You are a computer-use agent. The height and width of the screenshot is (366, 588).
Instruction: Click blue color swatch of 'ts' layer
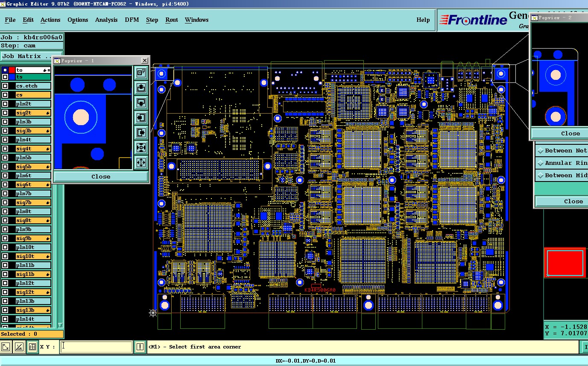click(12, 77)
